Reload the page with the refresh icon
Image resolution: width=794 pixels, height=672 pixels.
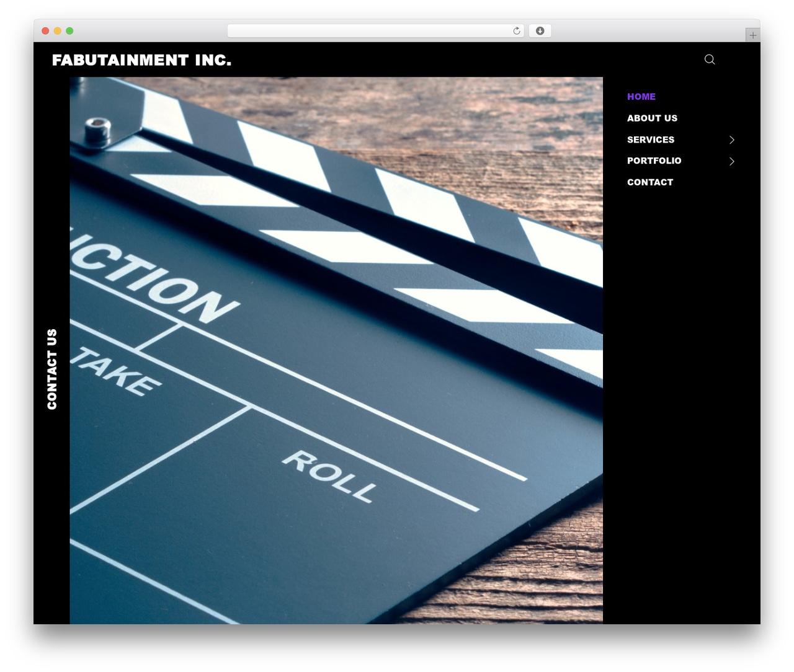[x=517, y=31]
